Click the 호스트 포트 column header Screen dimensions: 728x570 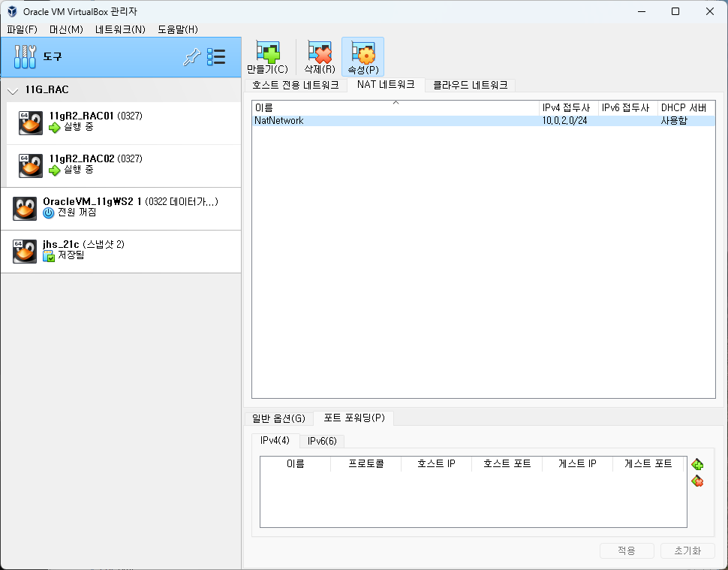507,463
